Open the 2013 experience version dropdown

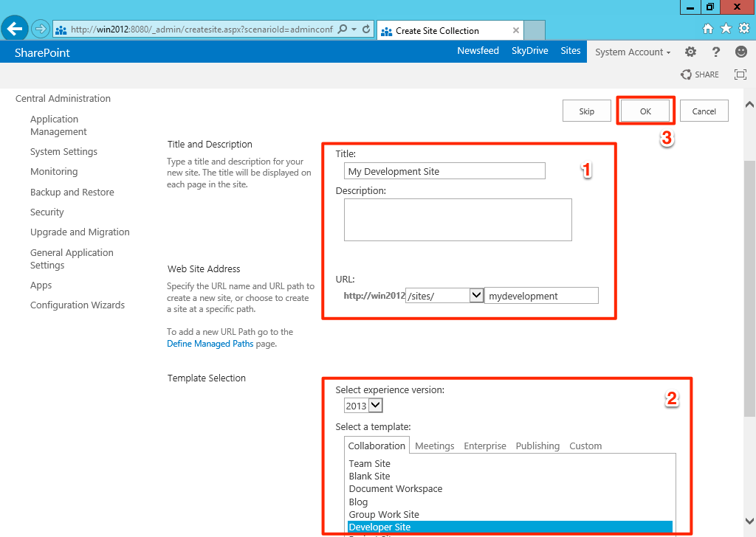tap(376, 405)
